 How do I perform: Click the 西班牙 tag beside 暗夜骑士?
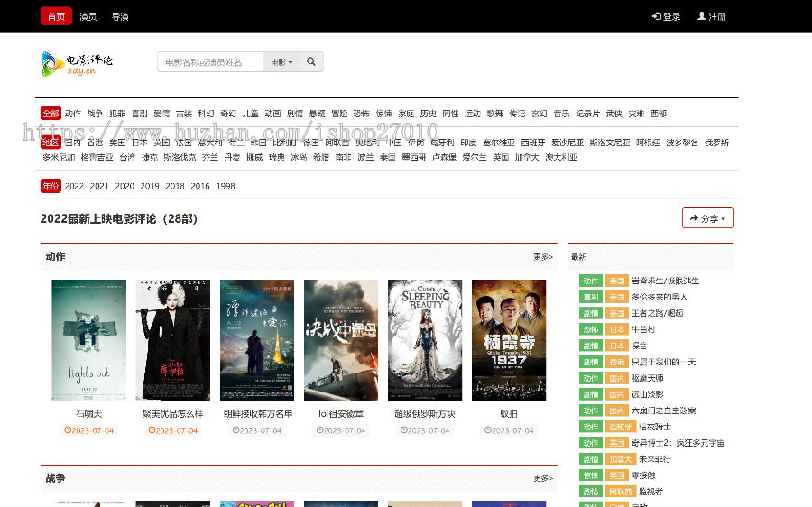click(621, 427)
